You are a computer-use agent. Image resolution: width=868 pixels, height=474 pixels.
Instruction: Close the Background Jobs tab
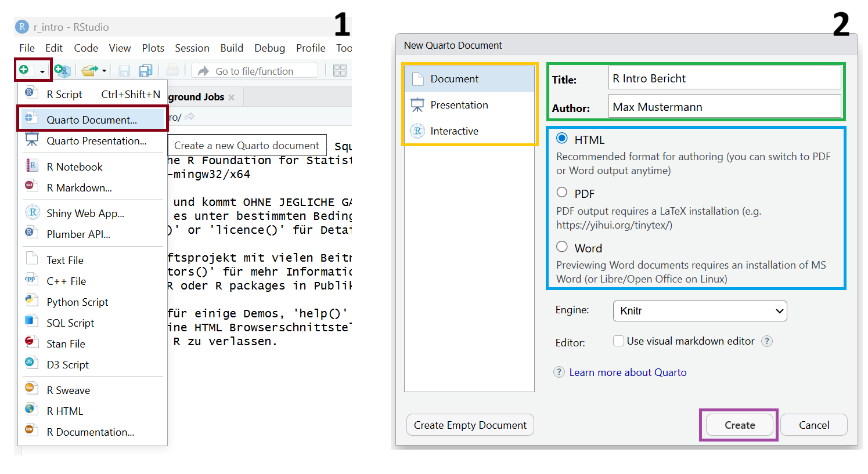click(x=232, y=97)
